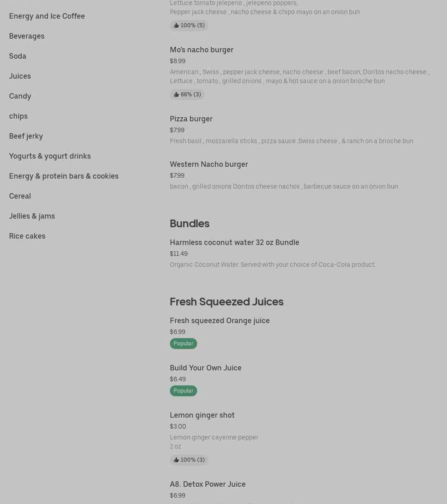447x504 pixels.
Task: Go to Yogurts & yogurt drinks
Action: click(x=50, y=156)
